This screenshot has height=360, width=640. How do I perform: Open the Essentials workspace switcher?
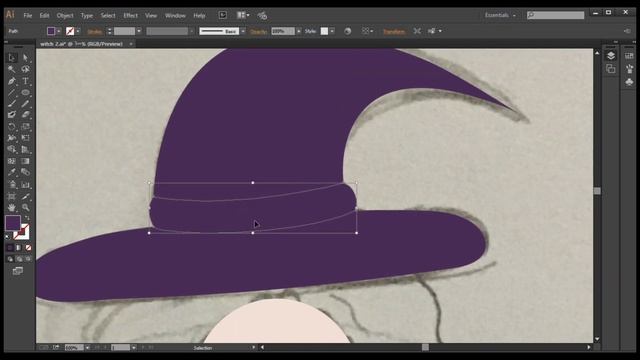click(500, 15)
